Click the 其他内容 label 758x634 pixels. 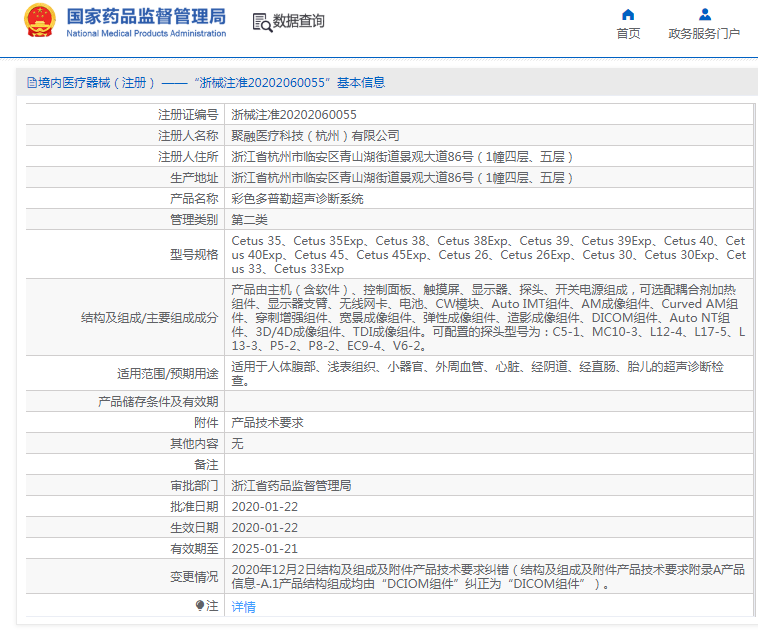194,443
